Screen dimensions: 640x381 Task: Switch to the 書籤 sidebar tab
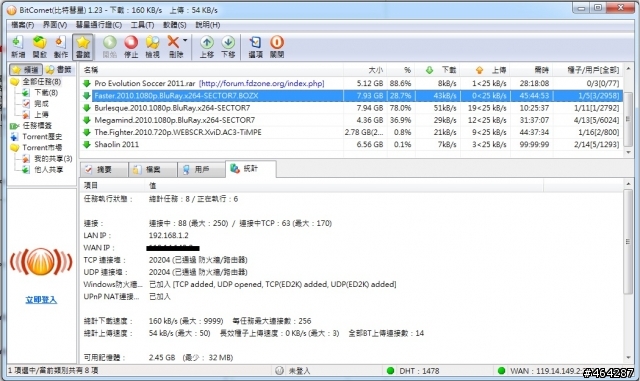click(59, 70)
